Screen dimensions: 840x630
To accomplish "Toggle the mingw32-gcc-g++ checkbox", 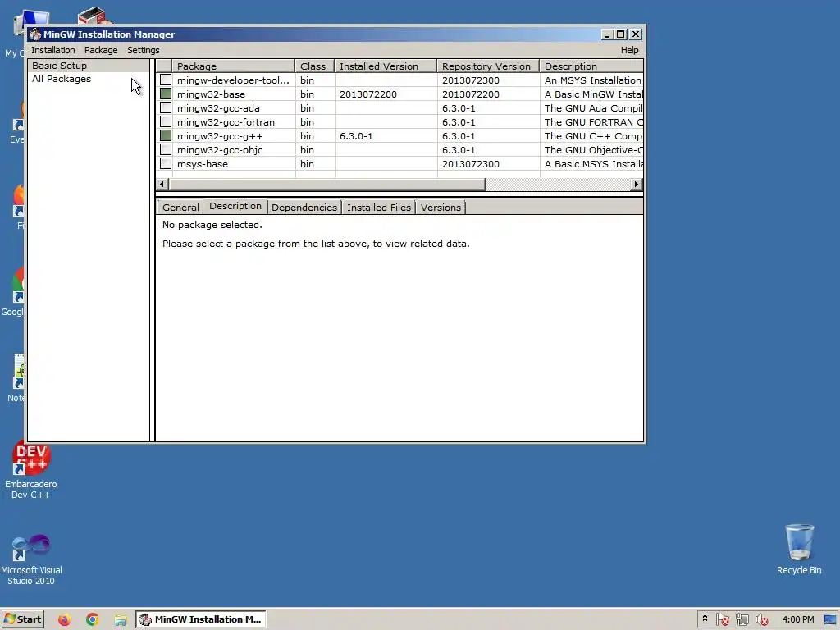I will tap(166, 135).
